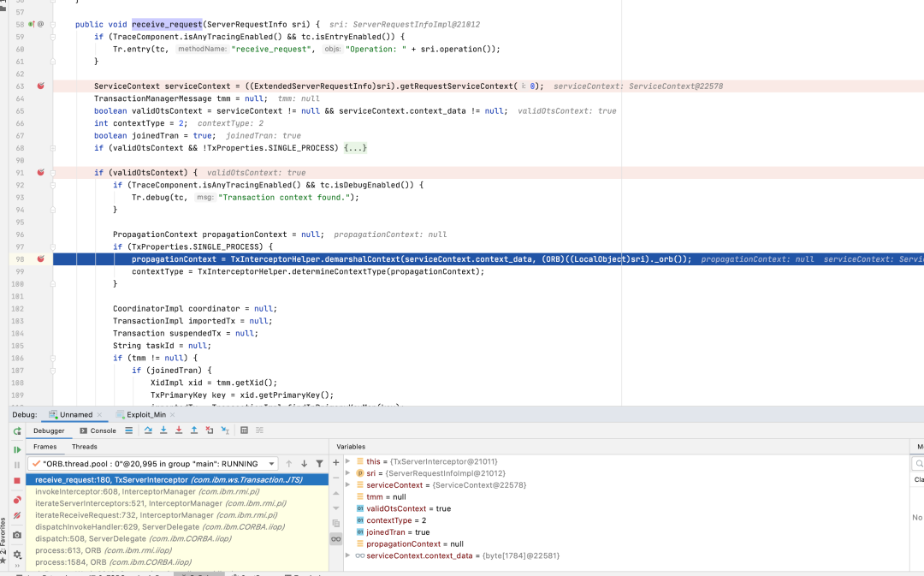Resume program execution

coord(16,449)
